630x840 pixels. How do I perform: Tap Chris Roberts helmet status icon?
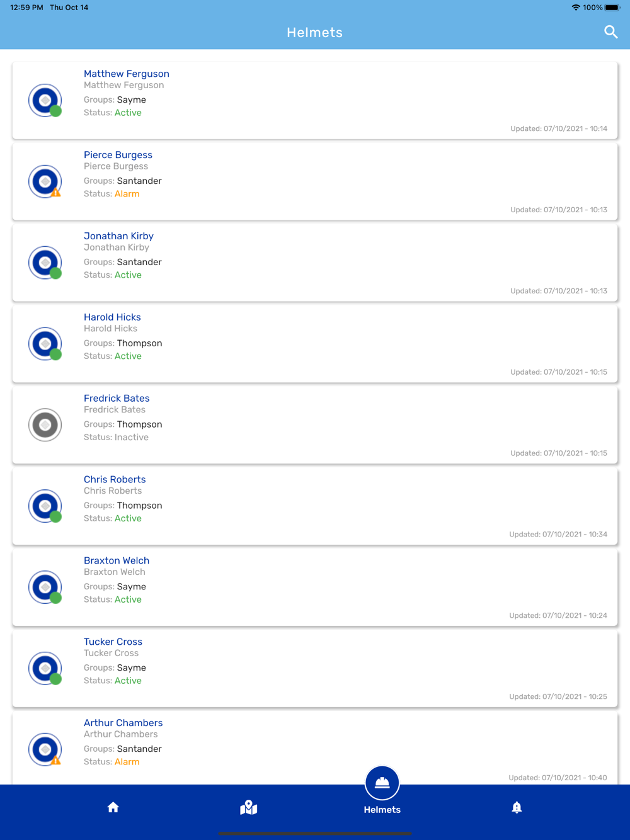45,506
